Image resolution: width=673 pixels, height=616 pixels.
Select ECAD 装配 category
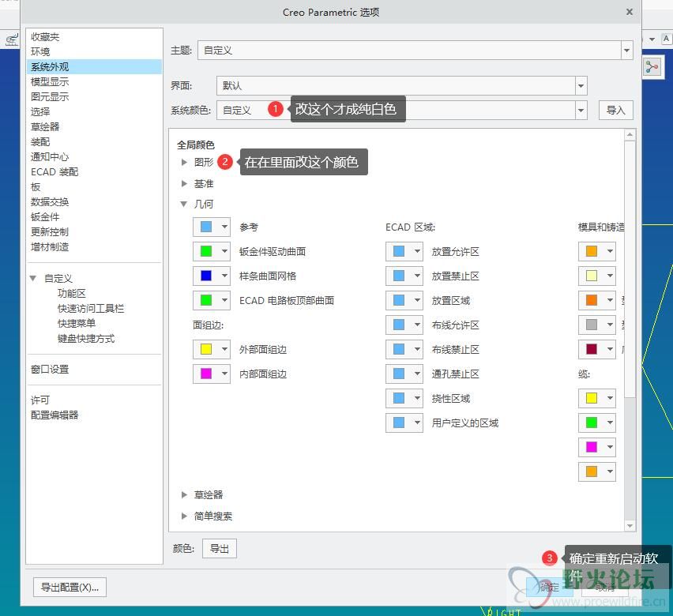pos(55,172)
